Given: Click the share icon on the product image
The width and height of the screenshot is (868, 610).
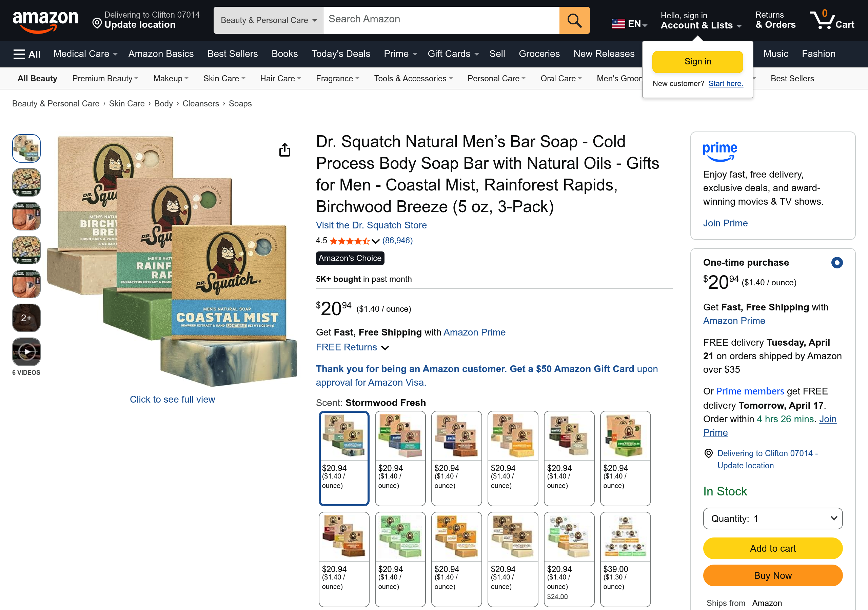Looking at the screenshot, I should point(285,150).
